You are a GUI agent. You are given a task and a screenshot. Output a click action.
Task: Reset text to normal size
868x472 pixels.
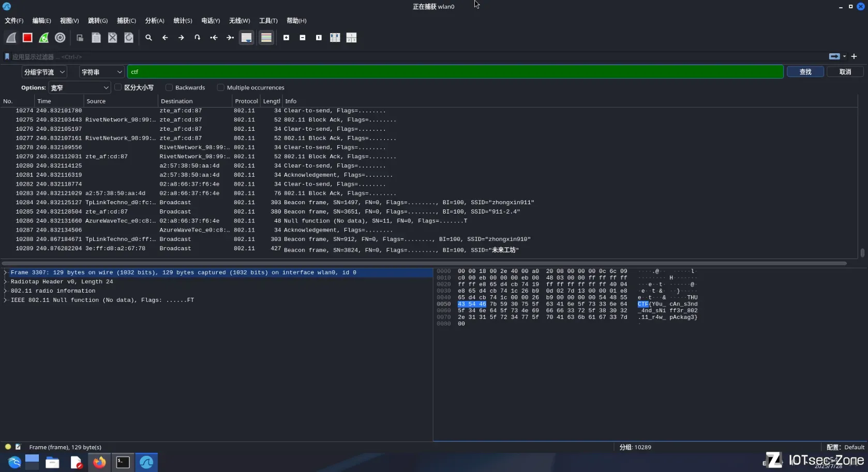pyautogui.click(x=319, y=38)
